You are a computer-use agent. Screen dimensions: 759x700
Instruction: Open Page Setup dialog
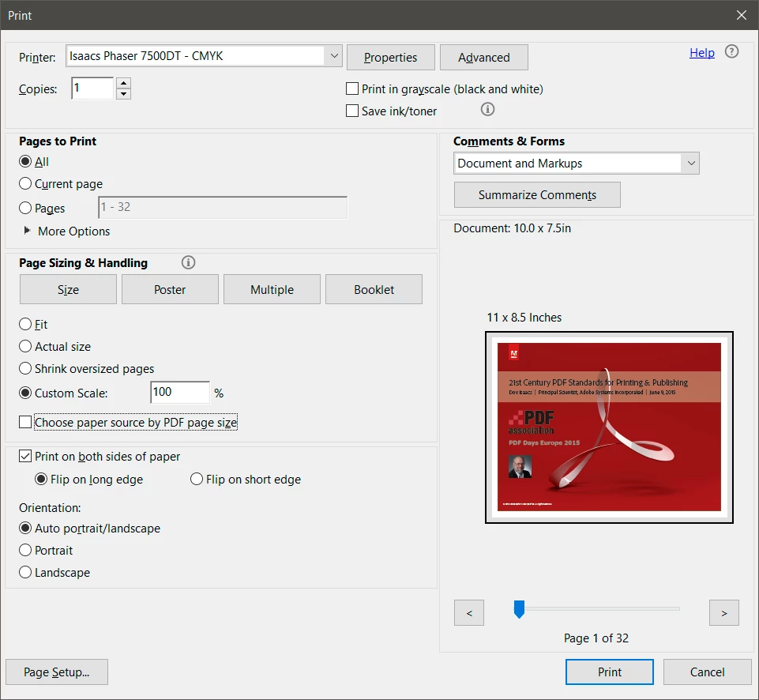coord(57,672)
